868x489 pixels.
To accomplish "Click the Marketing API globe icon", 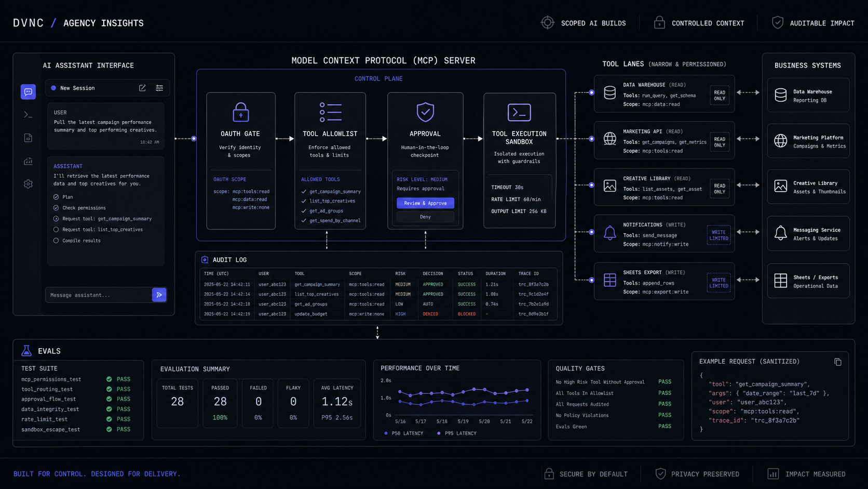I will click(x=610, y=139).
